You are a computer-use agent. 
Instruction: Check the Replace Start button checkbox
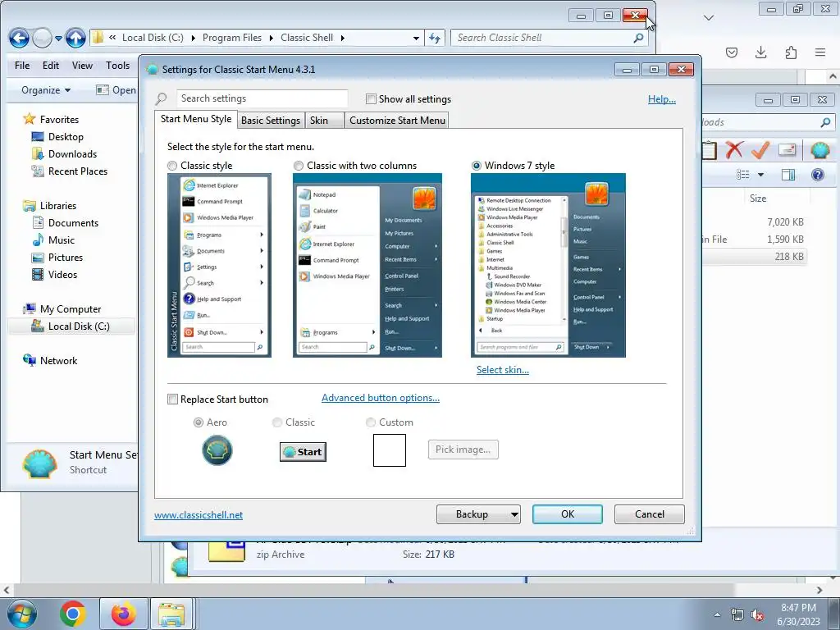[172, 399]
